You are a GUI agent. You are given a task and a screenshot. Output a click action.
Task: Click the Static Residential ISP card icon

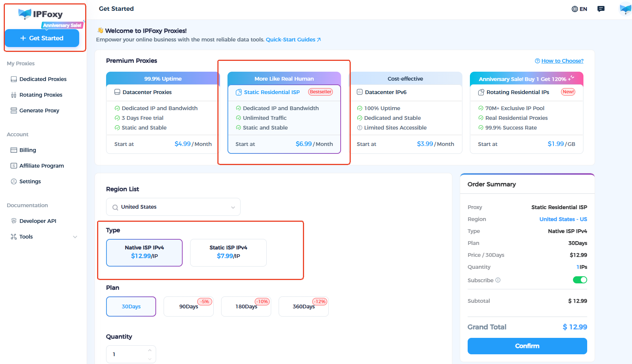coord(239,92)
